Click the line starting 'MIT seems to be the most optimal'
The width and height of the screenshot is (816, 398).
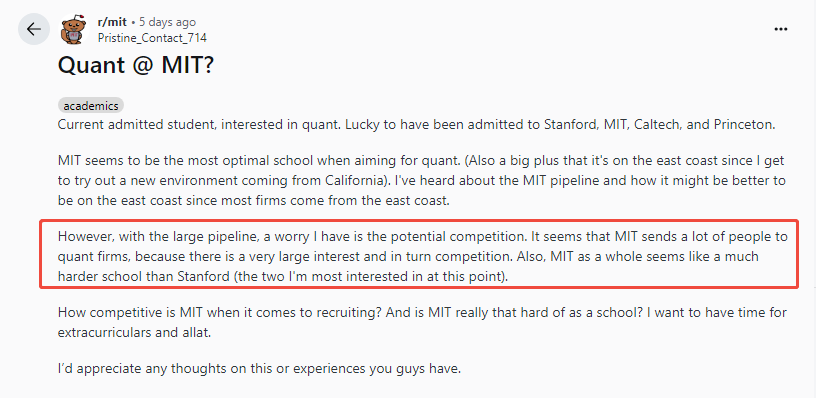coord(421,161)
